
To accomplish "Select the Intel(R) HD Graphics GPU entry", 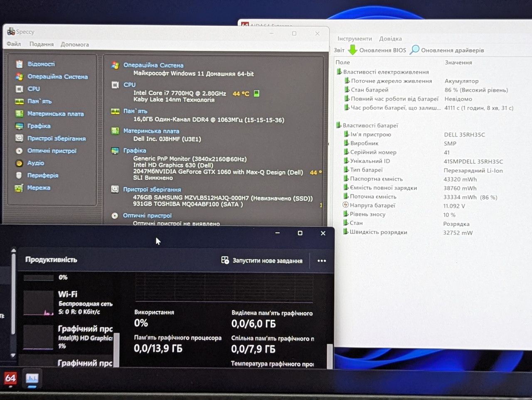I will pos(68,336).
